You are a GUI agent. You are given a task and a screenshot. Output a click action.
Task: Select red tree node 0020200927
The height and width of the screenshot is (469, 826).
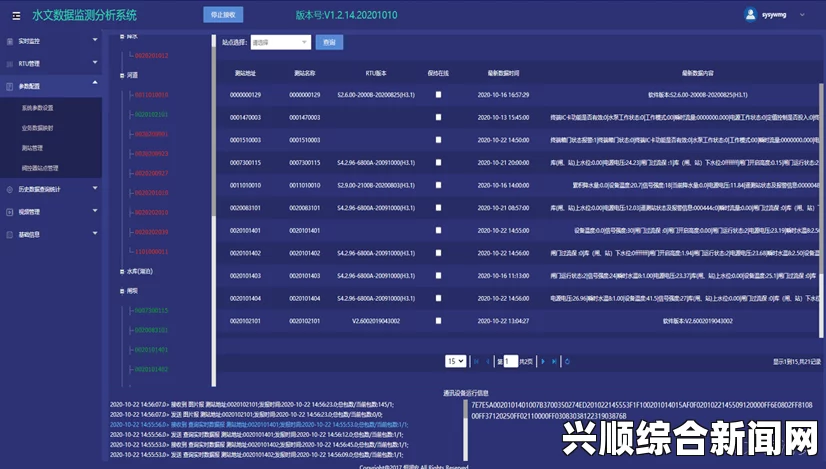tap(152, 173)
